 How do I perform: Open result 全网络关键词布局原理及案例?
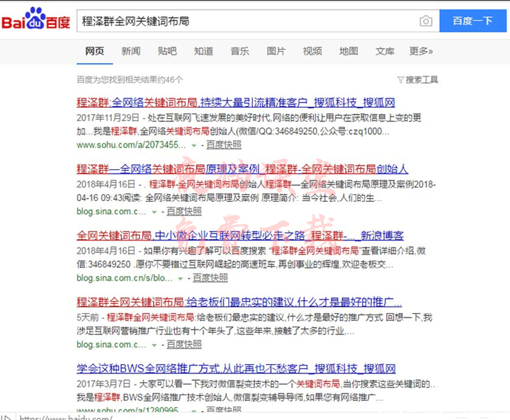[242, 169]
